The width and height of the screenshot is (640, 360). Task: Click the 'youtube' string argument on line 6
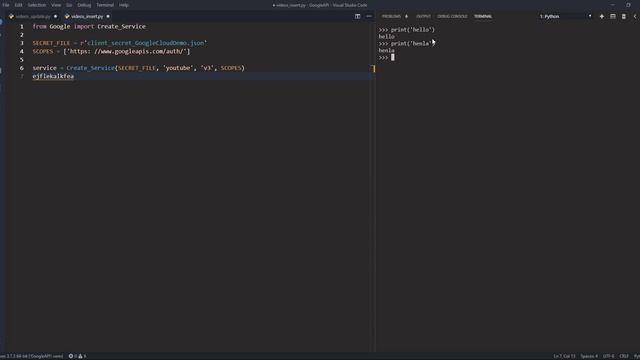click(178, 68)
